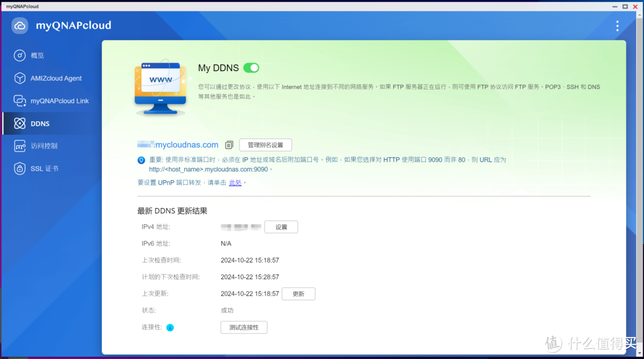Open myQNAPcloud Link via its sidebar icon
Screen dimensions: 644x359
pos(21,100)
